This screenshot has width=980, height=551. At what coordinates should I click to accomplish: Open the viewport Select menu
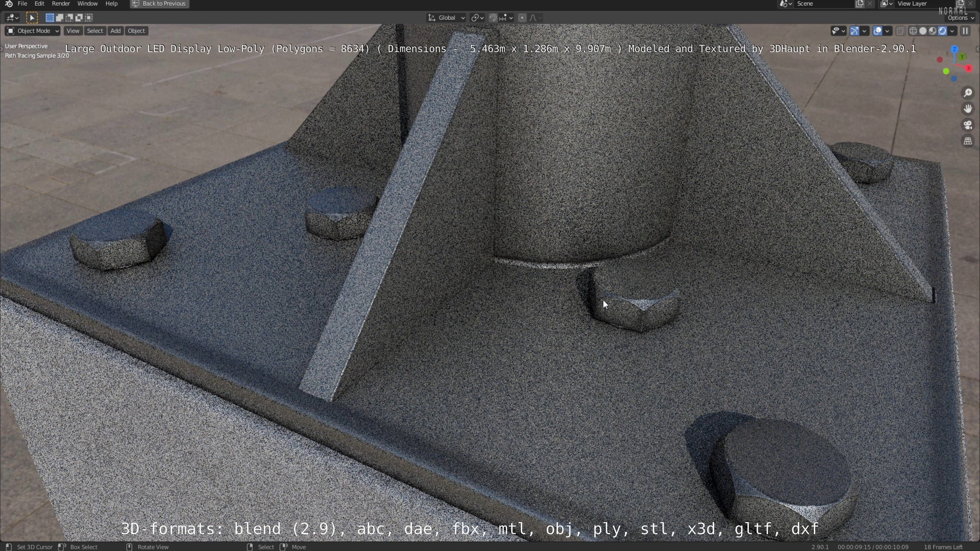95,31
